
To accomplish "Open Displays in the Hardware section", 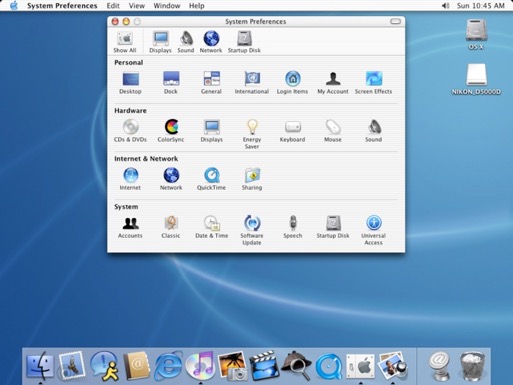I will pos(212,131).
